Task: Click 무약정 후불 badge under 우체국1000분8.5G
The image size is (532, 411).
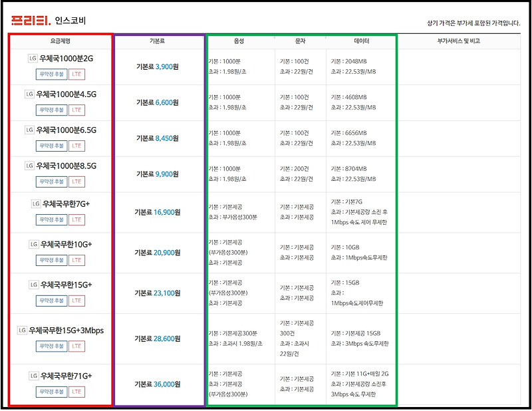Action: tap(52, 182)
